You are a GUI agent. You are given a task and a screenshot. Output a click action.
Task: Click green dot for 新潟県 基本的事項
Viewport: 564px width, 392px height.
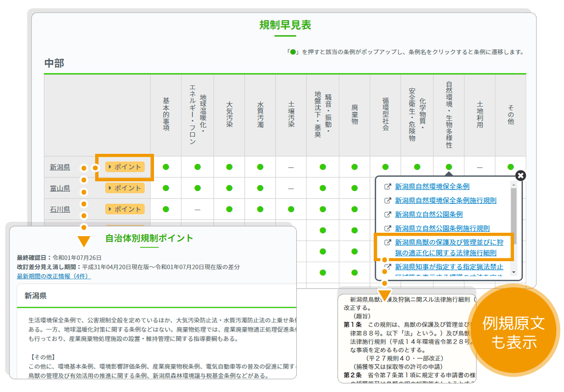point(166,167)
